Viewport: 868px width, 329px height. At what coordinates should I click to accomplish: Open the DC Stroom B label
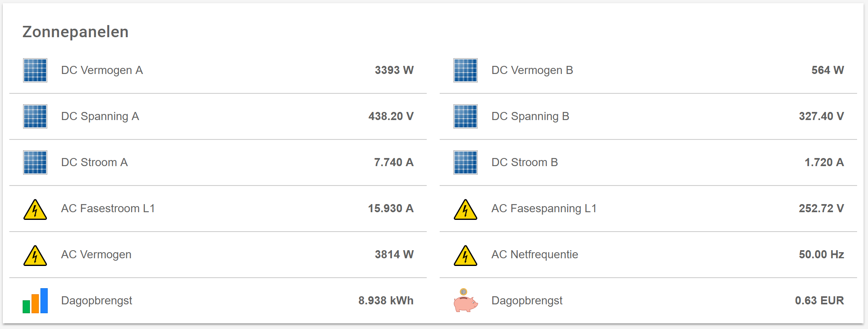[x=525, y=162]
